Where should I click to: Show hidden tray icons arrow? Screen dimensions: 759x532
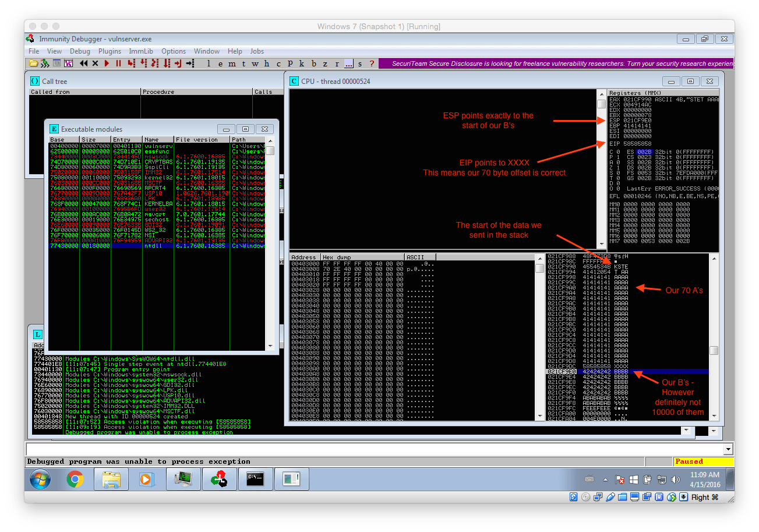605,480
